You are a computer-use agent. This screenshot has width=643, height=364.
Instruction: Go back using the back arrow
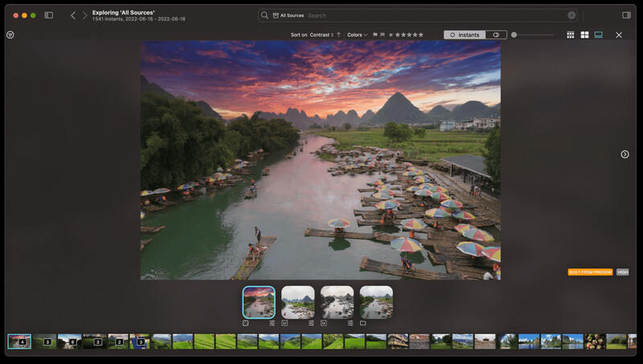pos(73,15)
